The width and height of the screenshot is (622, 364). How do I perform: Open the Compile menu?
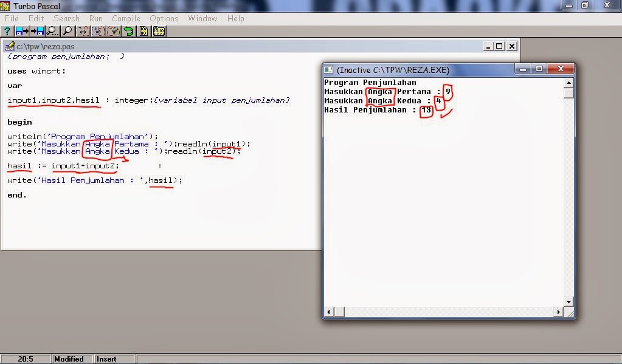click(126, 18)
